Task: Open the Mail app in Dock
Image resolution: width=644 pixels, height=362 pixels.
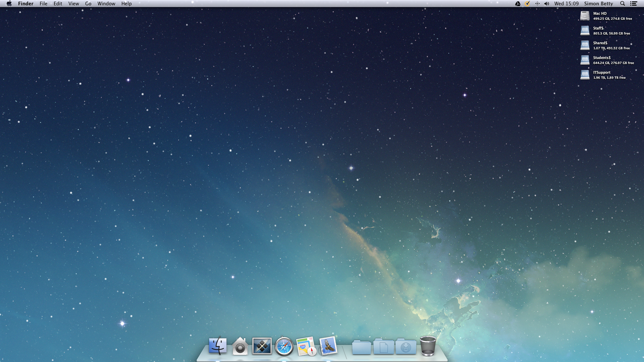Action: pyautogui.click(x=328, y=346)
